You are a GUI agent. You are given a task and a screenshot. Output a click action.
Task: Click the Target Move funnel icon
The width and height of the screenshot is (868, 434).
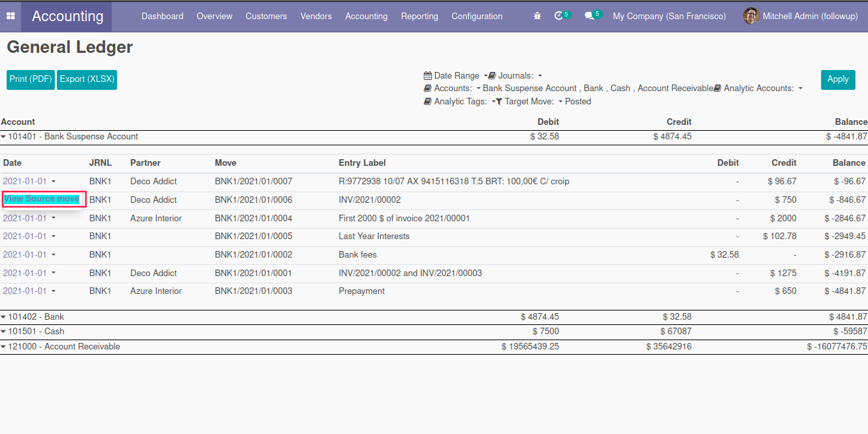[x=499, y=102]
